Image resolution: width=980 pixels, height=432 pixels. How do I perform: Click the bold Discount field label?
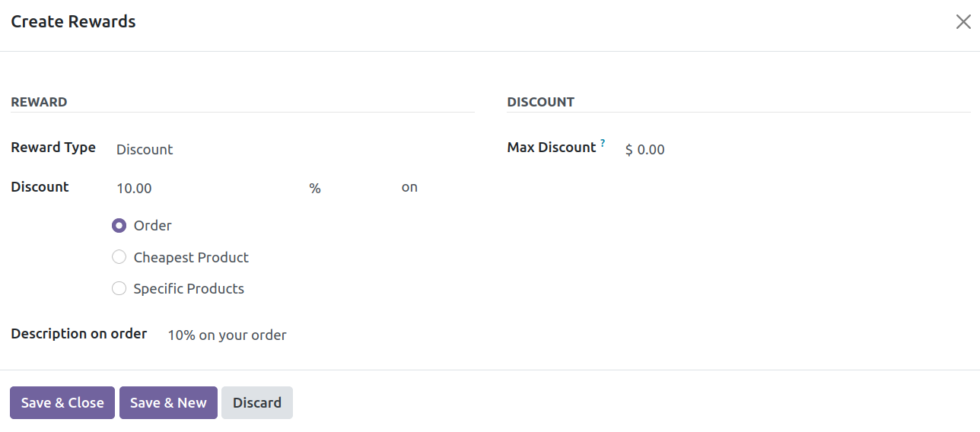tap(40, 187)
